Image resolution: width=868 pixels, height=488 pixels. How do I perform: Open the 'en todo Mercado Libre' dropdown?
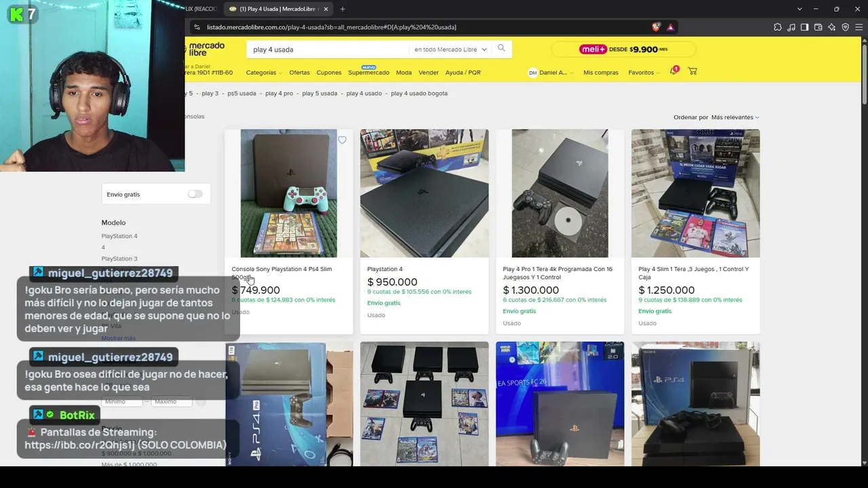[x=450, y=49]
